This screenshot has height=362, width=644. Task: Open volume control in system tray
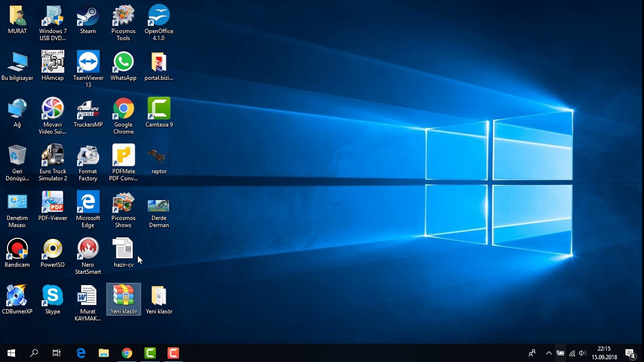click(x=583, y=353)
